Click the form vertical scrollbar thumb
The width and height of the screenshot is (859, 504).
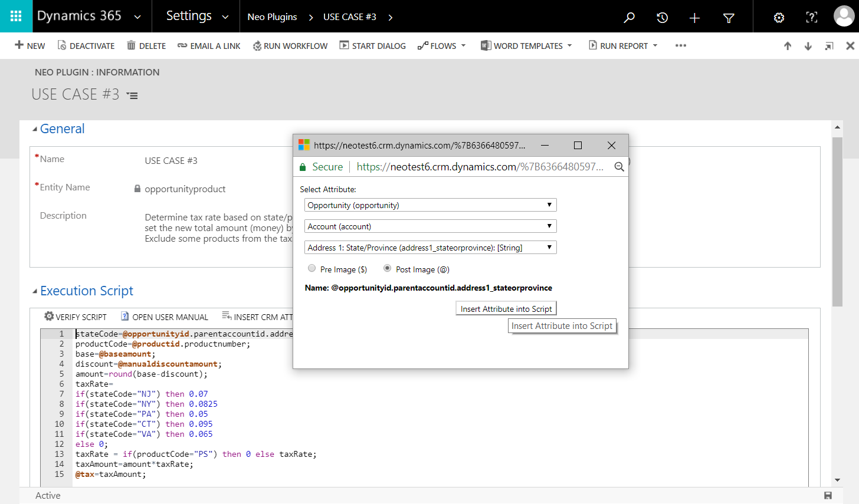pyautogui.click(x=837, y=222)
